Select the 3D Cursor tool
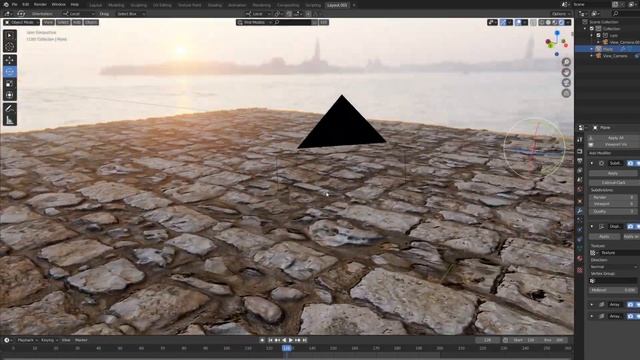Viewport: 640px width, 360px height. (10, 47)
